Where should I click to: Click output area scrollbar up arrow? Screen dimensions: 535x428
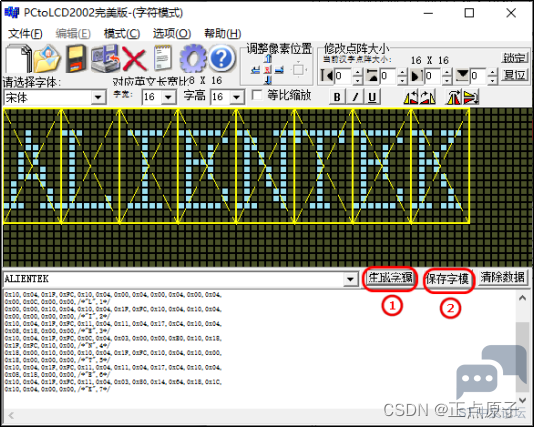[x=522, y=298]
